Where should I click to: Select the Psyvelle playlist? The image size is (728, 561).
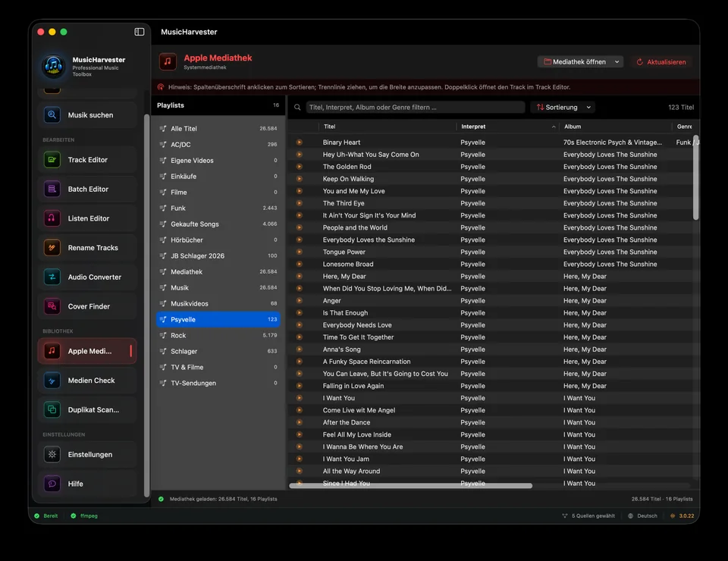[218, 319]
